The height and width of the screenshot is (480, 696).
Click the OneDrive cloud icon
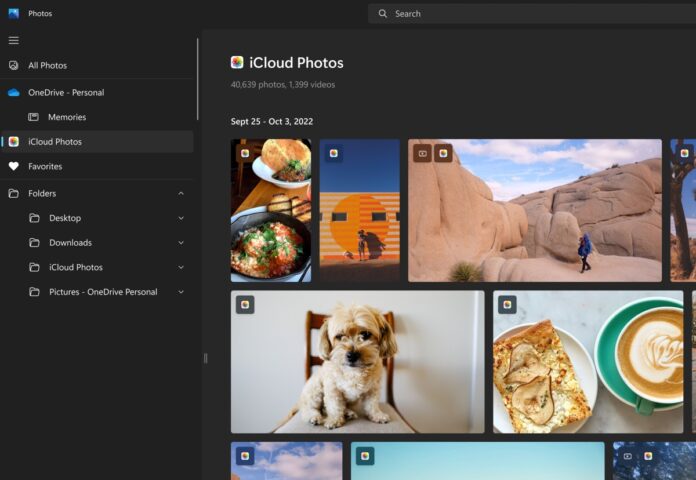tap(14, 92)
